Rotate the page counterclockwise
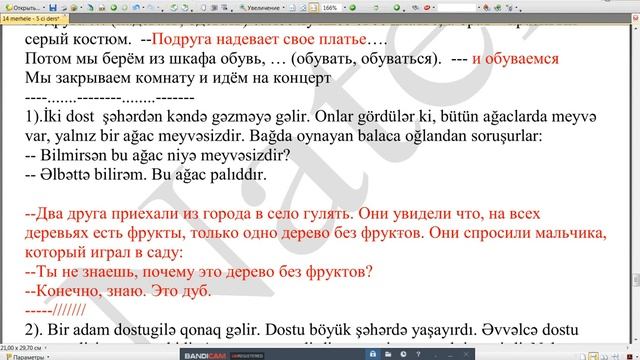Screen dimensions: 640x360 click(x=173, y=8)
